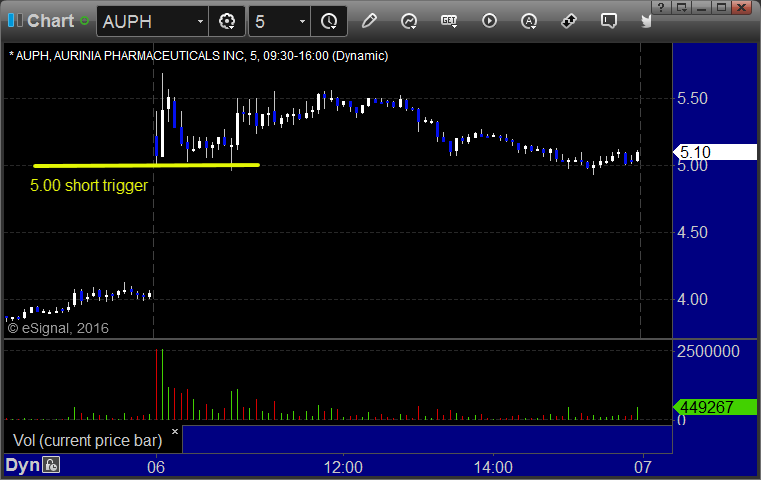
Task: Click the green symbol link circle
Action: (84, 21)
